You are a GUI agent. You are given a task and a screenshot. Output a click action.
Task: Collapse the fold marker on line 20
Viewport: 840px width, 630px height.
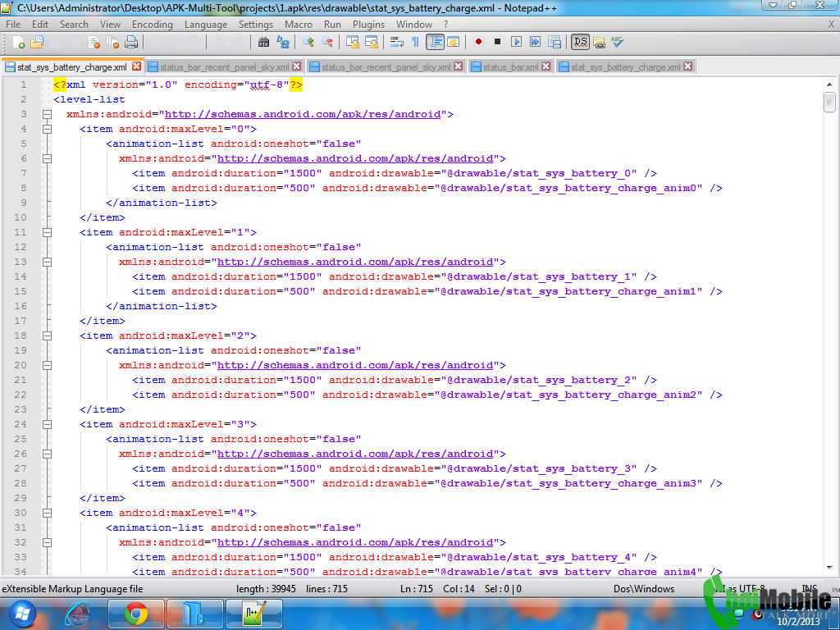pyautogui.click(x=47, y=365)
